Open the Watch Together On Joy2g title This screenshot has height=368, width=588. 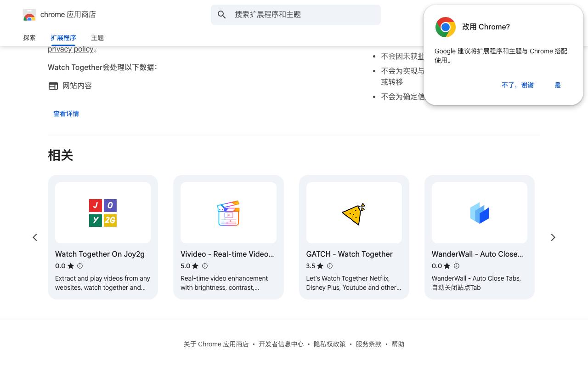click(100, 254)
